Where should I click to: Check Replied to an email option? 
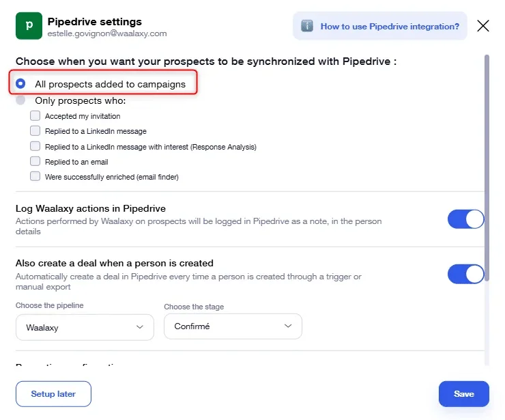(x=35, y=161)
